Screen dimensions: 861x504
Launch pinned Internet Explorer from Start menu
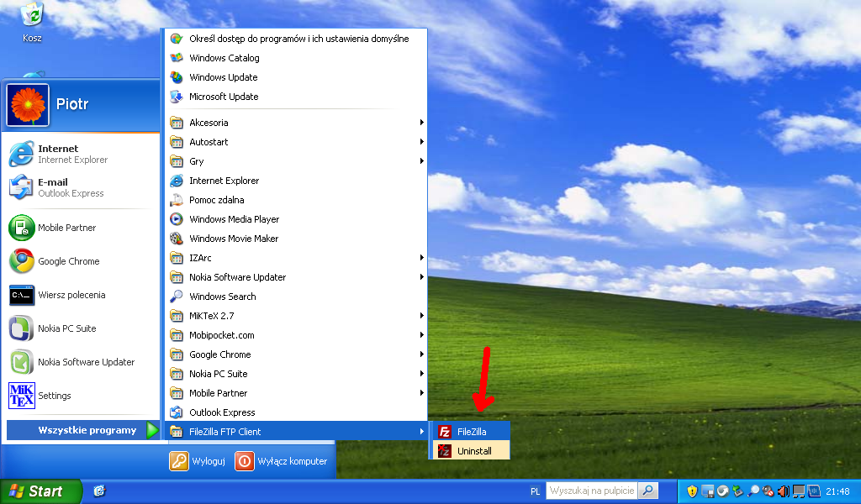81,154
